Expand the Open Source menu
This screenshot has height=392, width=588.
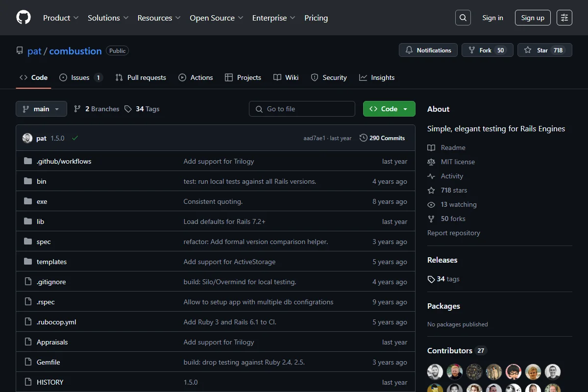click(x=216, y=18)
